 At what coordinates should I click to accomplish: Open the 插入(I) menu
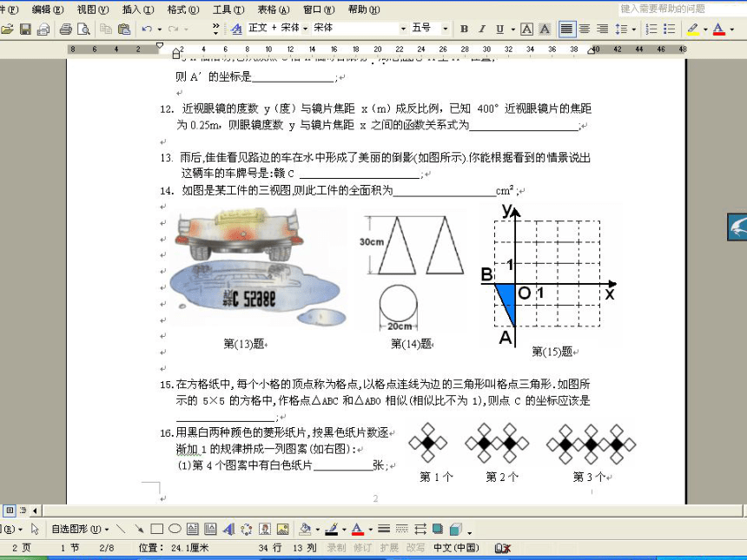pos(138,10)
